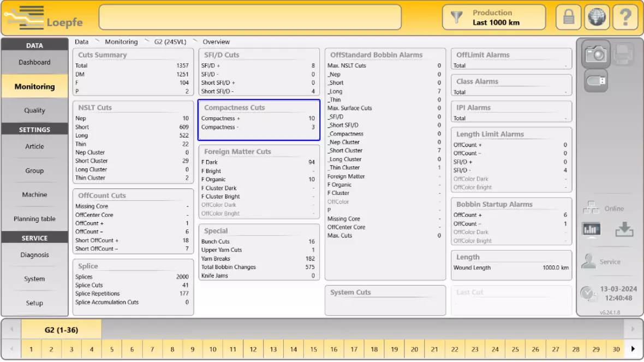Screen dimensions: 644x362
Task: Go to Quality section in sidebar
Action: [34, 110]
